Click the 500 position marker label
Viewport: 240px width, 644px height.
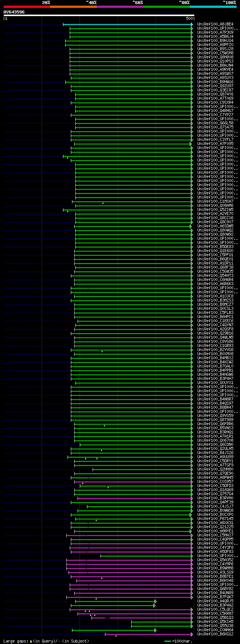[x=189, y=18]
